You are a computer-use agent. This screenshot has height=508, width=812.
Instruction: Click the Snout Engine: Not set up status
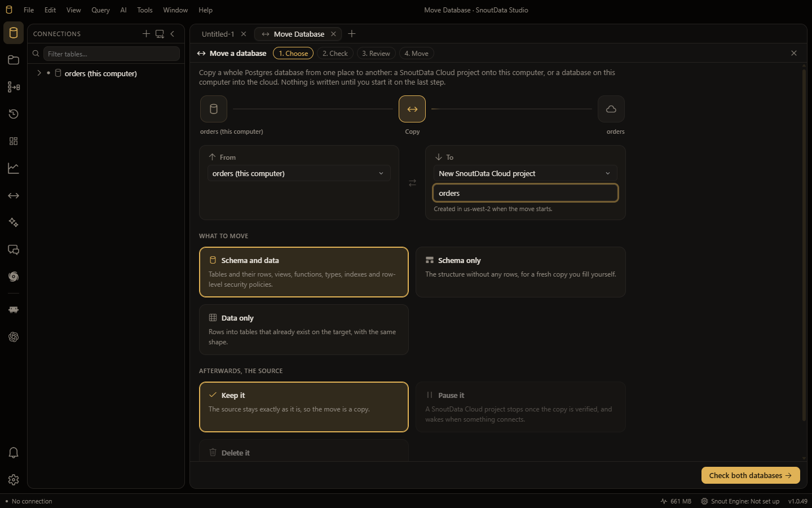click(740, 501)
